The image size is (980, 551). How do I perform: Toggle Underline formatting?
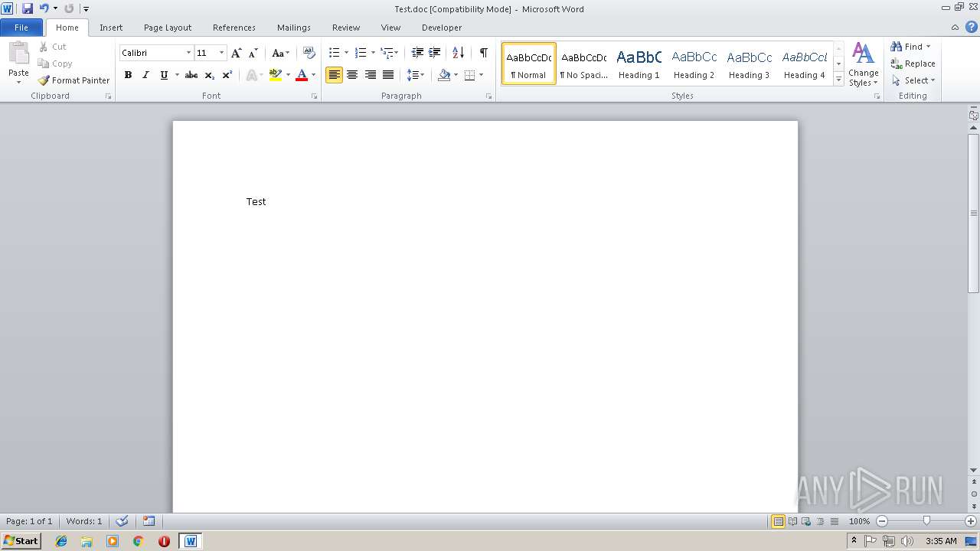[x=163, y=75]
